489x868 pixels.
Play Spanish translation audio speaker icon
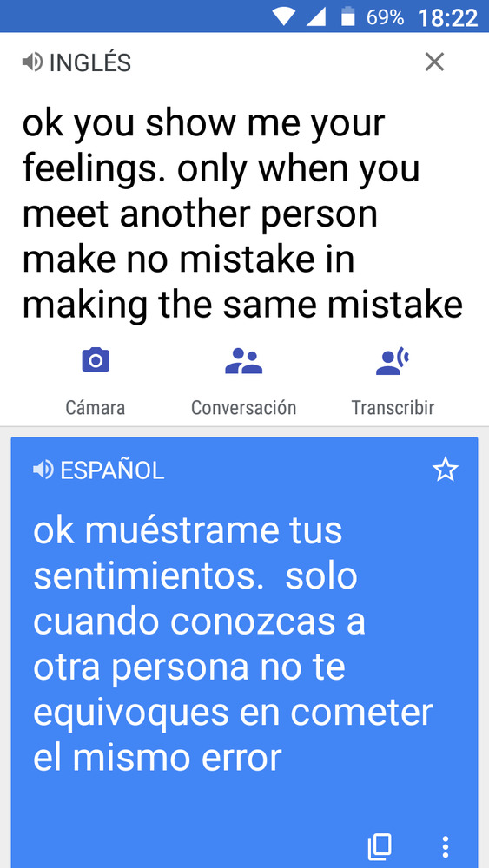pos(43,470)
